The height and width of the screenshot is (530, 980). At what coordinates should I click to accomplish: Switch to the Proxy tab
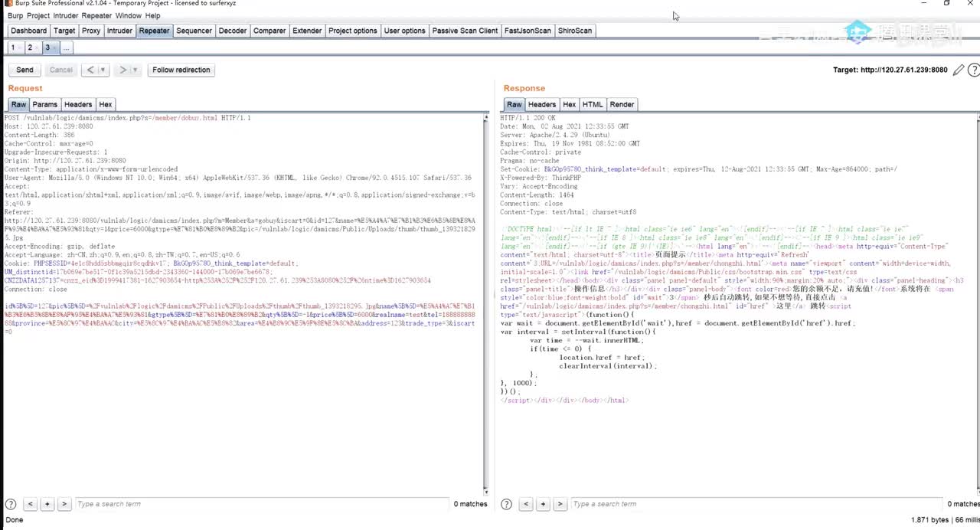91,31
